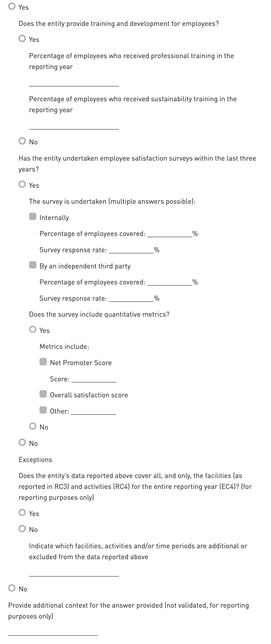
Task: Select Yes for quantitative metrics question
Action: tap(33, 329)
